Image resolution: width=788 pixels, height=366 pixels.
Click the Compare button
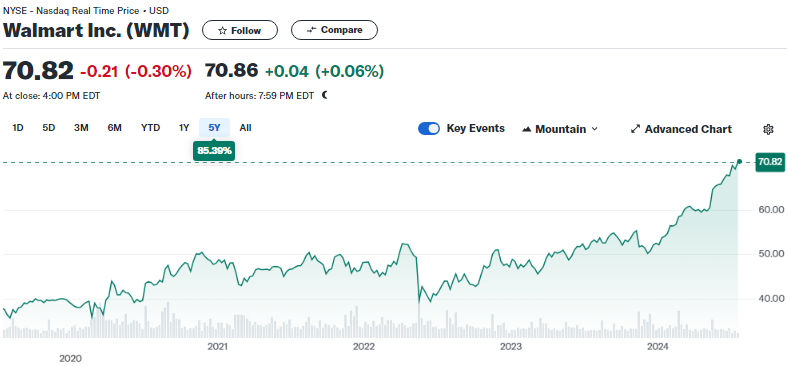(x=334, y=30)
